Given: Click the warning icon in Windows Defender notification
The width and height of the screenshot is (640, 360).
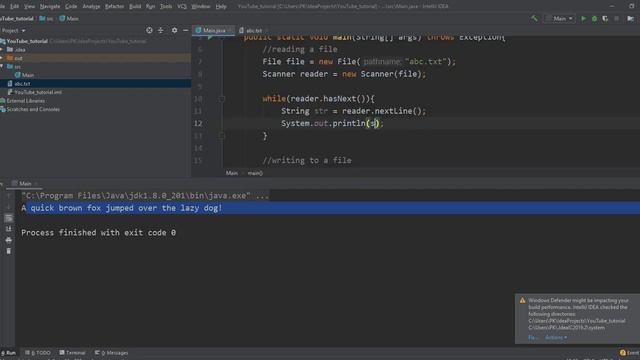Looking at the screenshot, I should (x=522, y=300).
